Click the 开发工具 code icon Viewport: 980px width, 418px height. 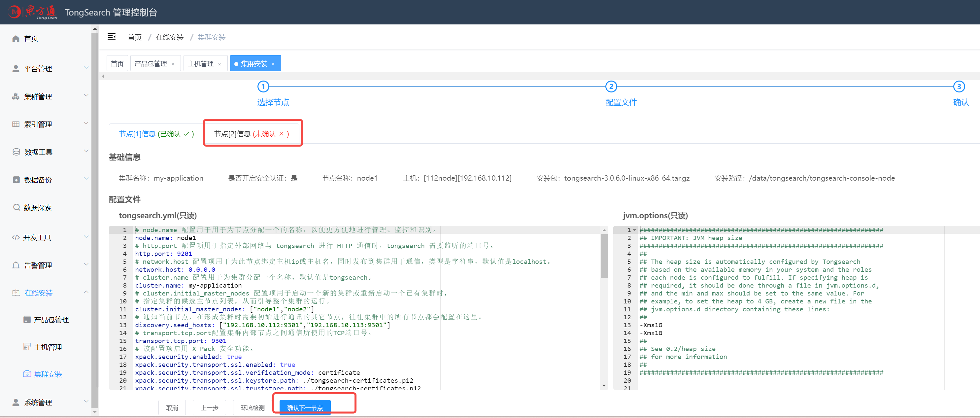16,237
